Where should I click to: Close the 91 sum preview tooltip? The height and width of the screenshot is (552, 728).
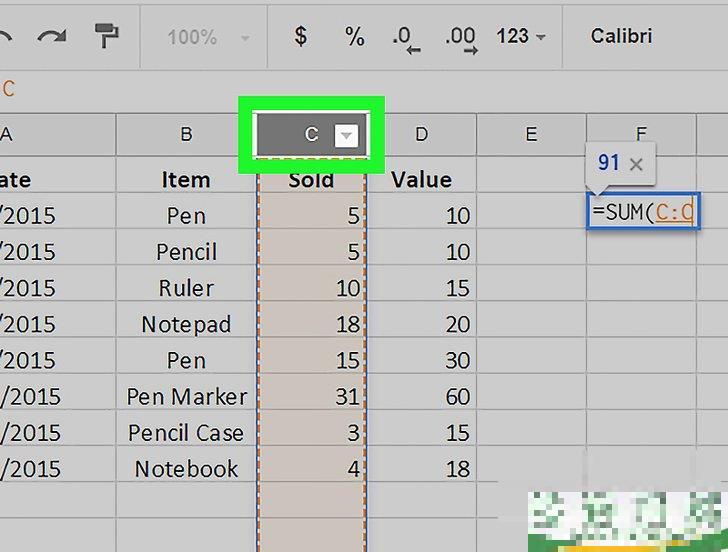tap(636, 164)
